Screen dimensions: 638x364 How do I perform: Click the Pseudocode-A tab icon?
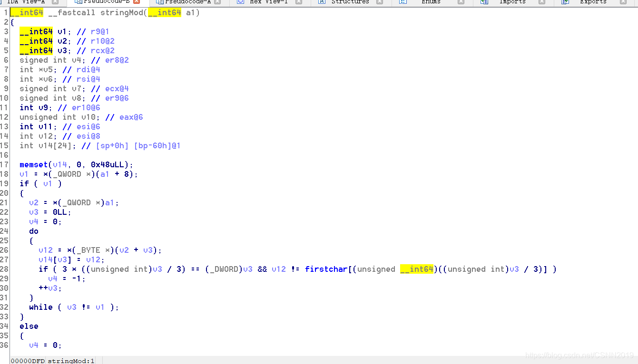160,2
